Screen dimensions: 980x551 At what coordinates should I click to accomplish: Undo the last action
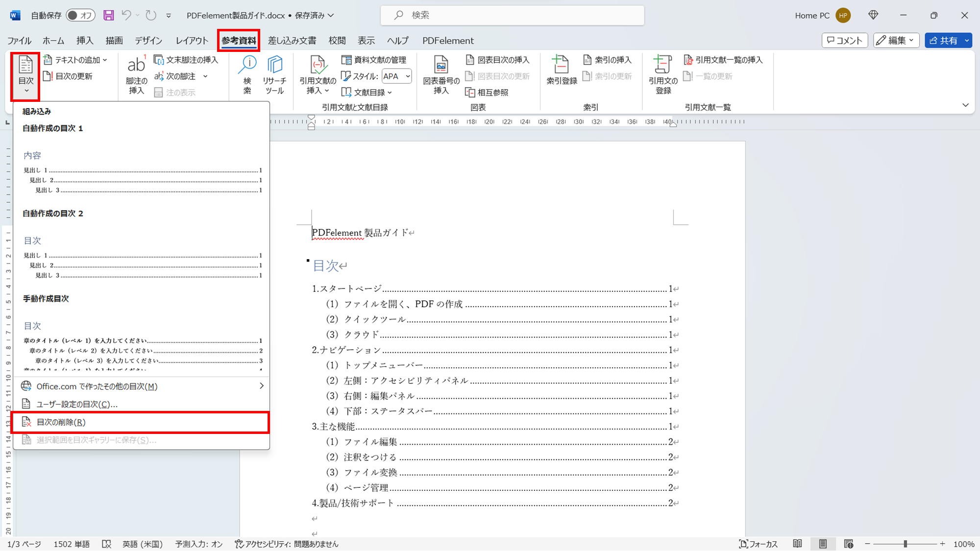[x=126, y=15]
